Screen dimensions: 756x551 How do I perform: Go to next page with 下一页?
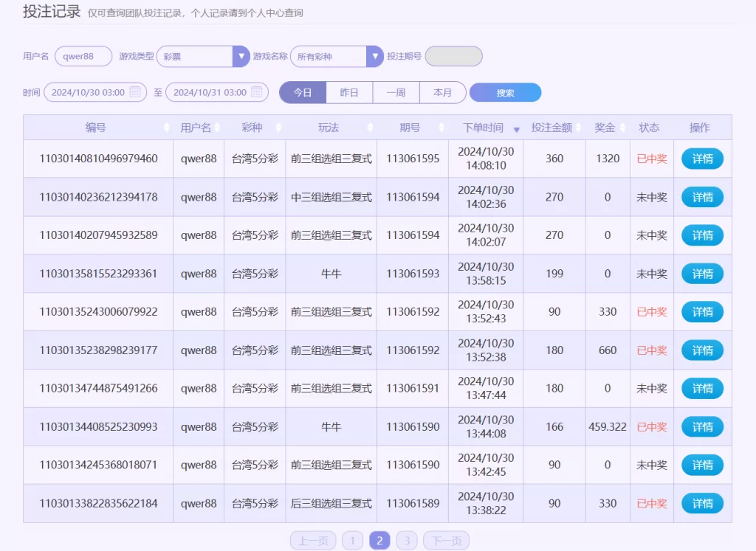(447, 541)
